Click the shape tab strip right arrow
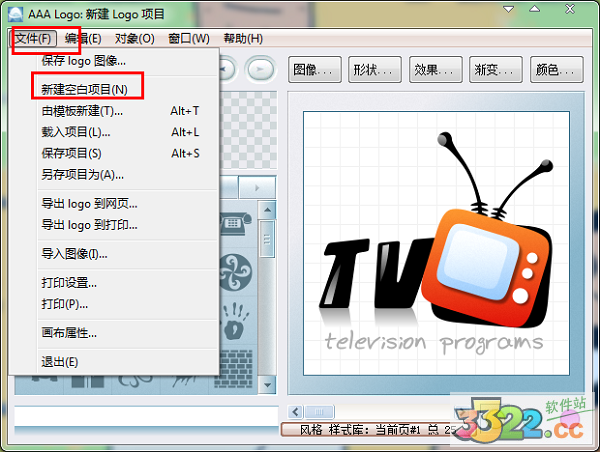 (x=258, y=187)
